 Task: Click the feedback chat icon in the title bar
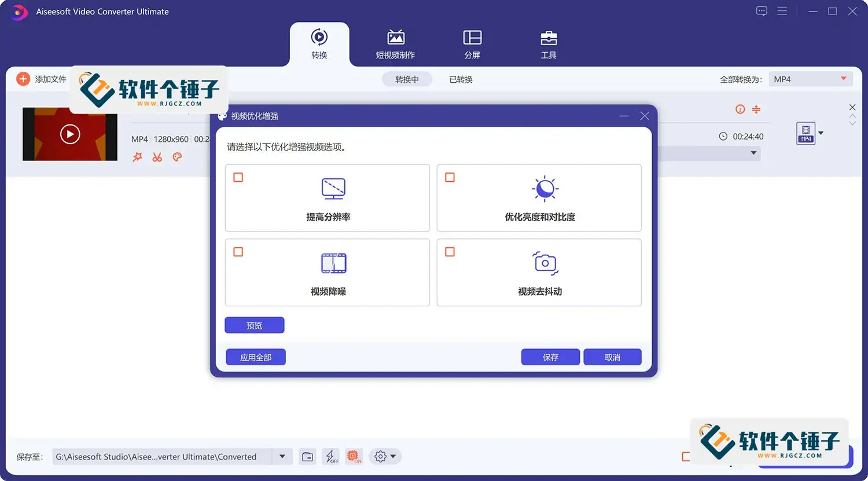[x=762, y=10]
